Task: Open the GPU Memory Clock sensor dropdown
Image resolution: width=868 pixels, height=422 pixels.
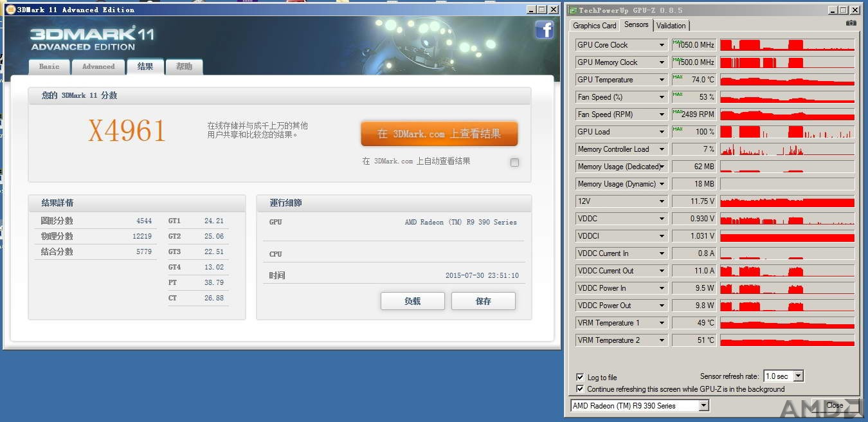Action: pyautogui.click(x=662, y=62)
